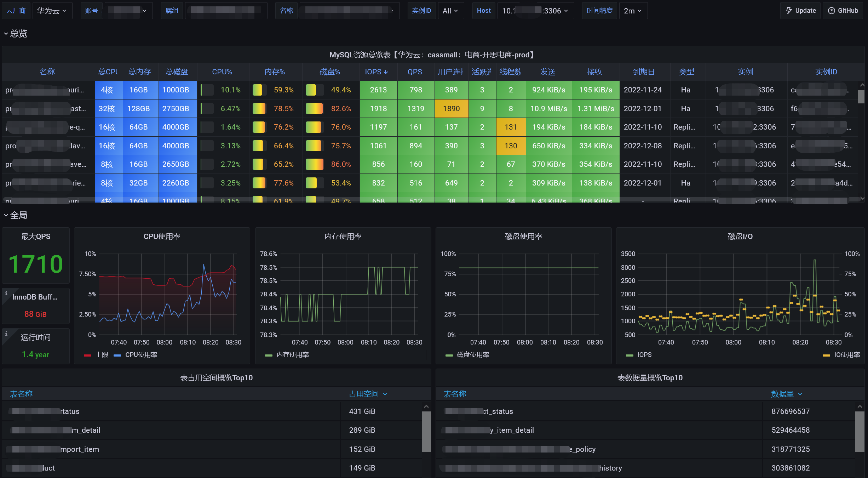This screenshot has width=868, height=478.
Task: Click info icon on 运行时间 panel
Action: pos(6,334)
